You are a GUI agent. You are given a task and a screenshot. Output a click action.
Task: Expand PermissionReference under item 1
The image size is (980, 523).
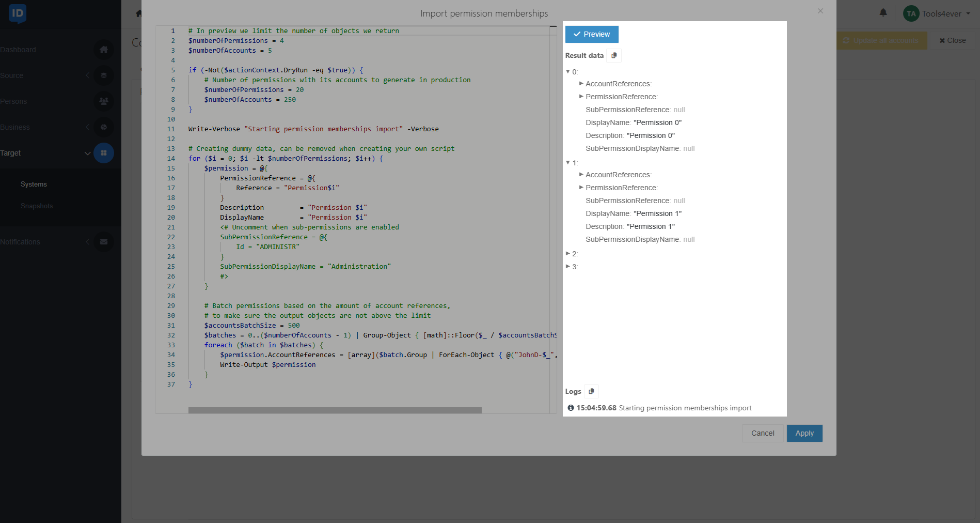pyautogui.click(x=581, y=187)
